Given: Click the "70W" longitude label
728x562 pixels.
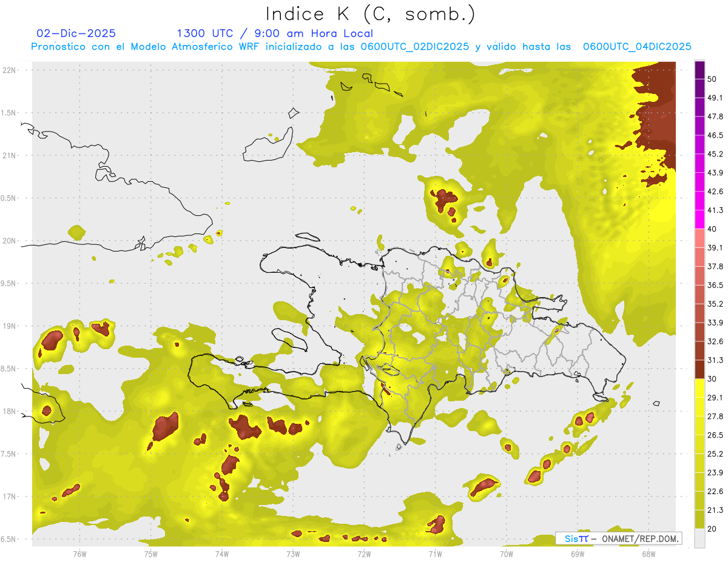Looking at the screenshot, I should 507,554.
